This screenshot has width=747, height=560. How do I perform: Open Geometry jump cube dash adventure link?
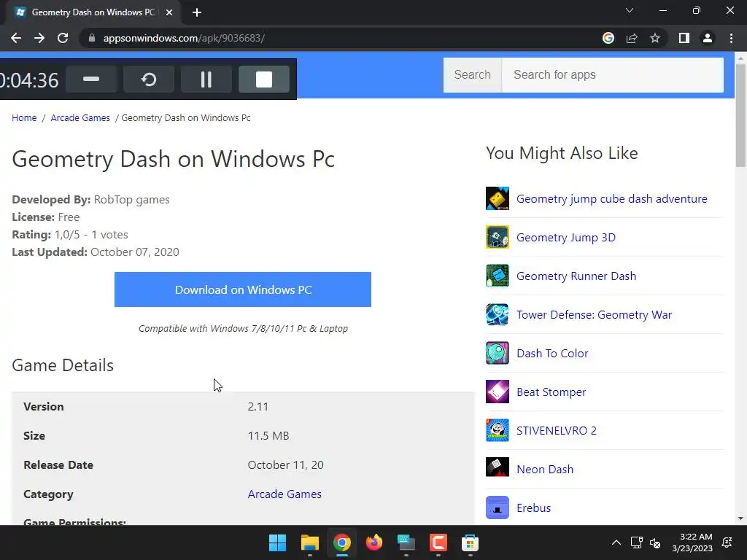pyautogui.click(x=612, y=198)
